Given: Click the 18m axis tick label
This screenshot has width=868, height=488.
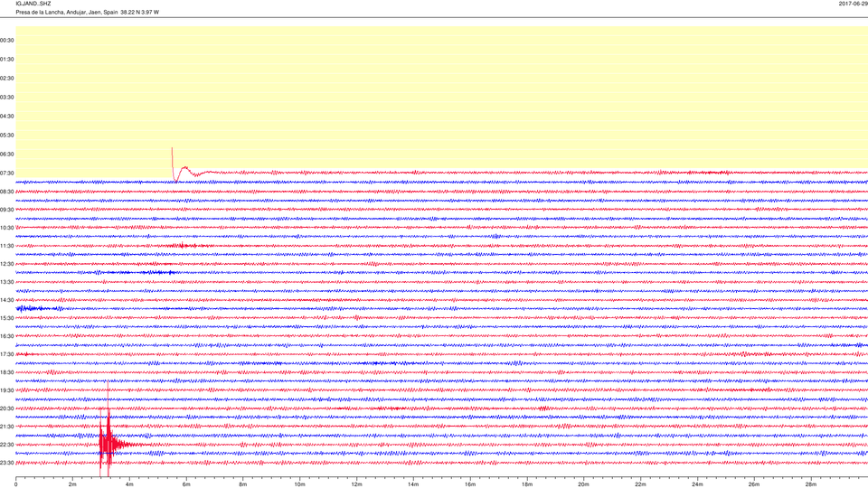Looking at the screenshot, I should 526,484.
